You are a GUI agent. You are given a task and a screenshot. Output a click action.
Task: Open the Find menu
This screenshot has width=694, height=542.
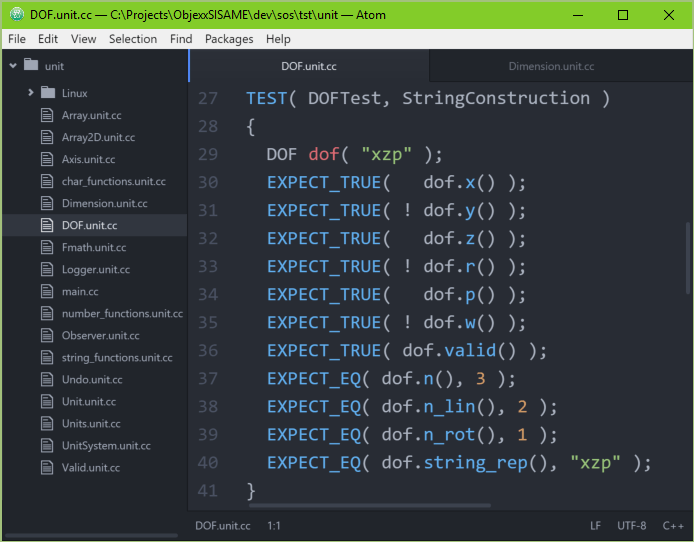tap(181, 39)
